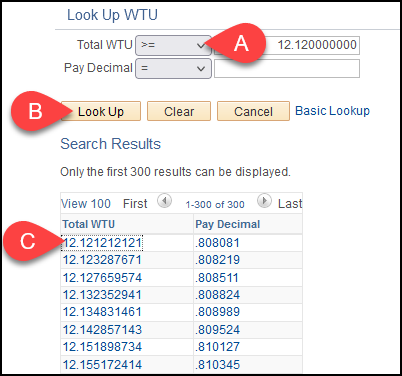Choose Total WTU 12.134831461 row
Screen dimensions: 402x376
102,312
